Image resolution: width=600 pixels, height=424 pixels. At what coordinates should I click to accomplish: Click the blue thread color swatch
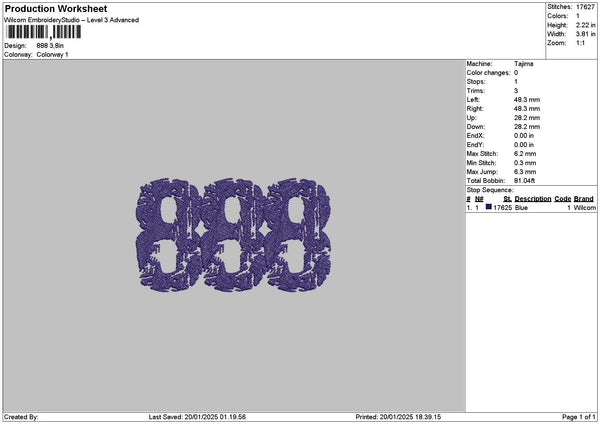pos(489,207)
